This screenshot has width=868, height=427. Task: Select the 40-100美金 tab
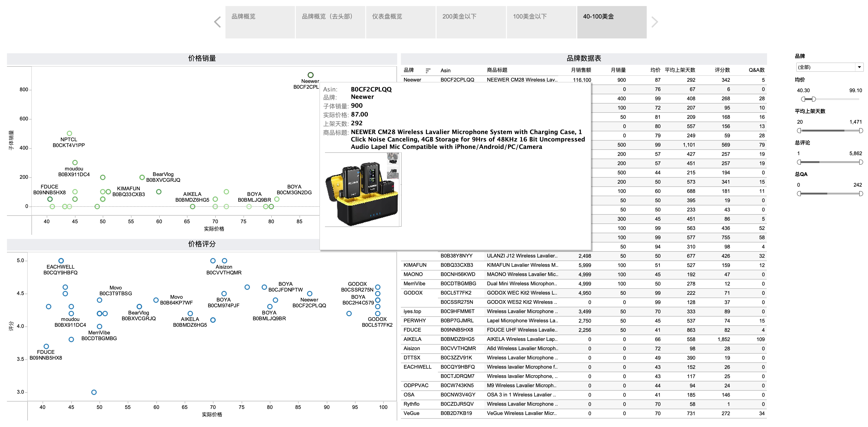click(612, 22)
